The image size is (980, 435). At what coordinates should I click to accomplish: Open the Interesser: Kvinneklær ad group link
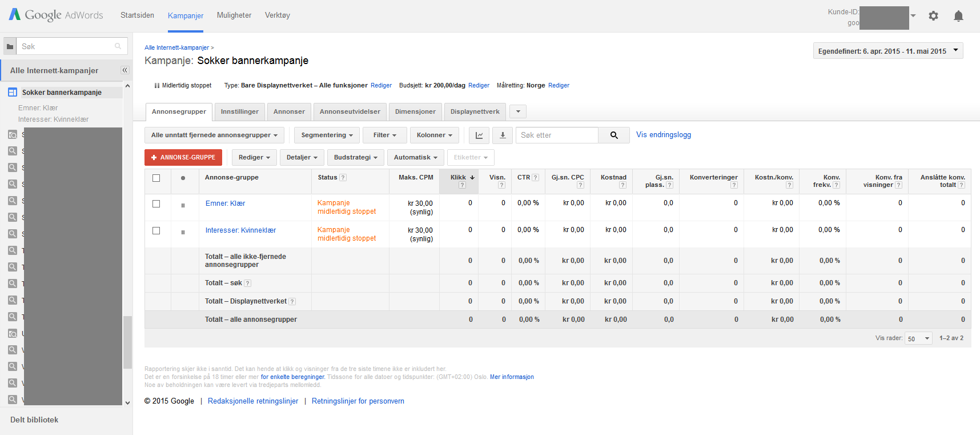(240, 230)
